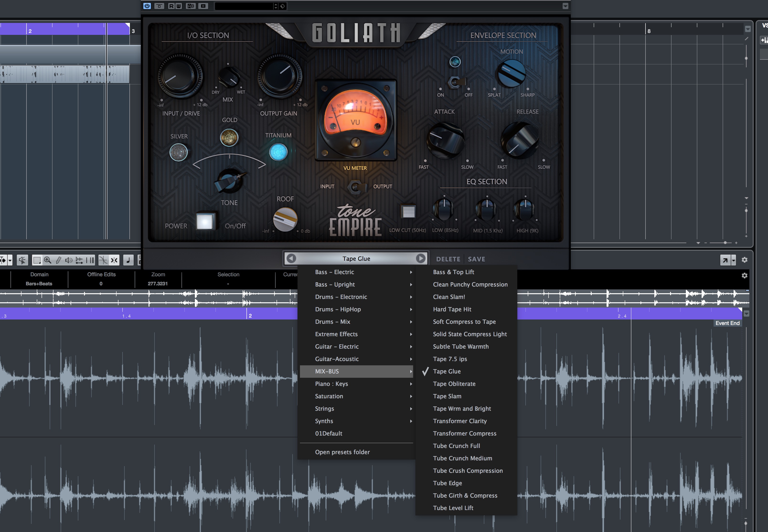Screen dimensions: 768x532
Task: Activate the GOLD tone light
Action: coord(229,137)
